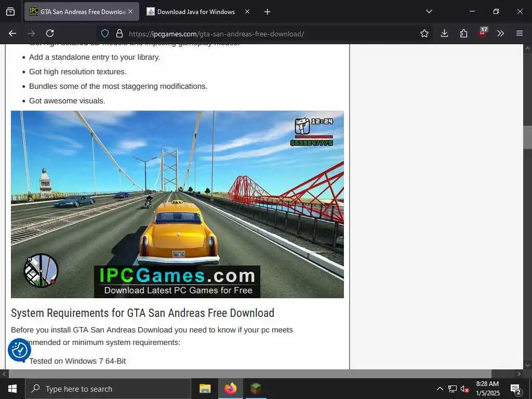The width and height of the screenshot is (532, 399).
Task: Select heading System Requirements for GTA San Andreas
Action: click(142, 313)
